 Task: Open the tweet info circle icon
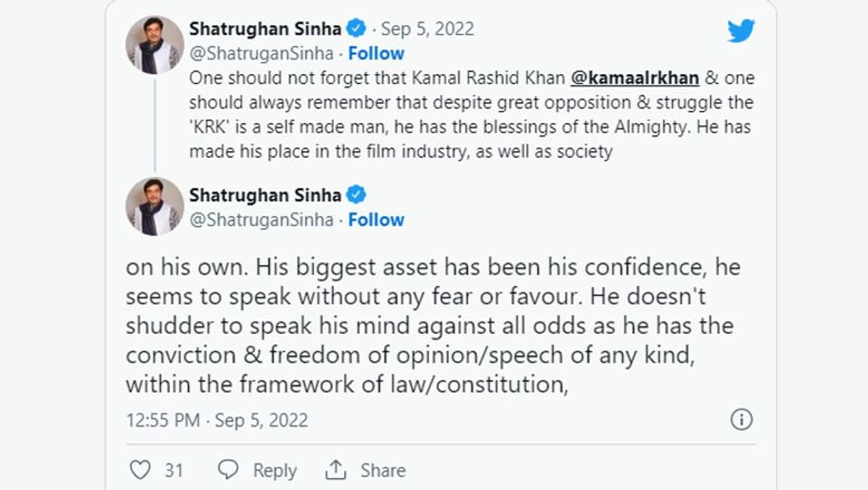pyautogui.click(x=741, y=419)
